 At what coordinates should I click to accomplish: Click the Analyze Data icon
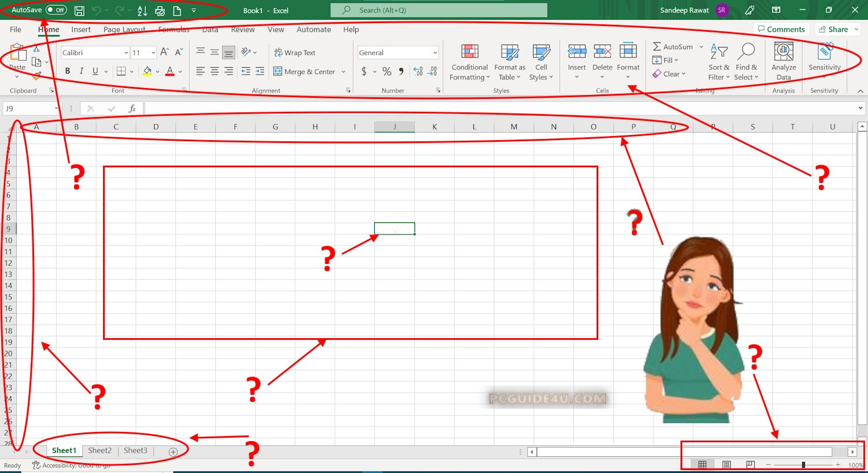pos(784,52)
